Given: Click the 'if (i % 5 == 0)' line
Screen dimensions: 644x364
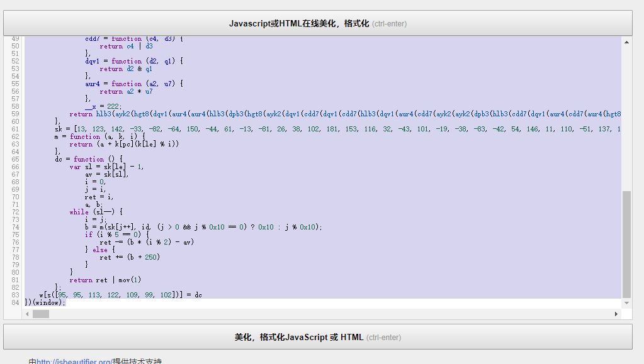Looking at the screenshot, I should (117, 234).
